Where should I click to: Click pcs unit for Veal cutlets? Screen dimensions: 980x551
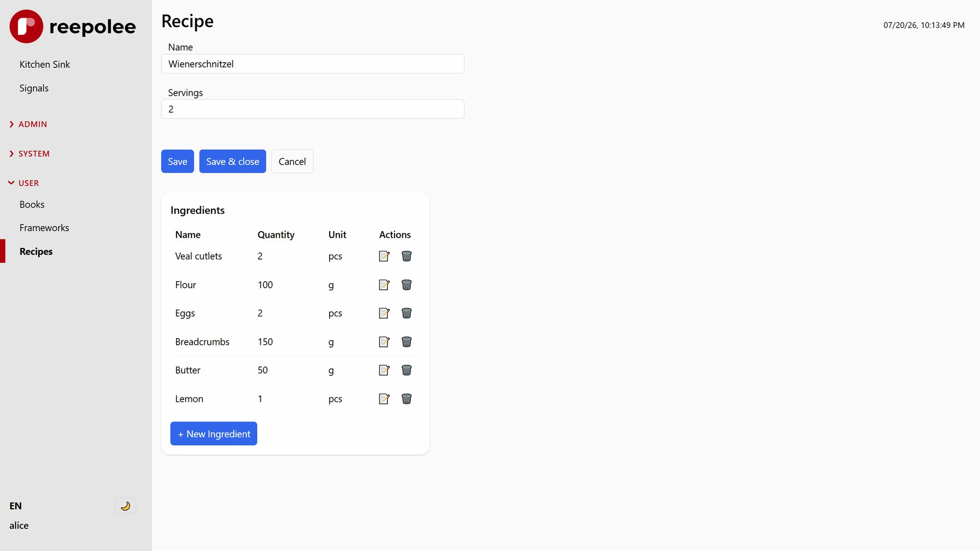point(335,256)
